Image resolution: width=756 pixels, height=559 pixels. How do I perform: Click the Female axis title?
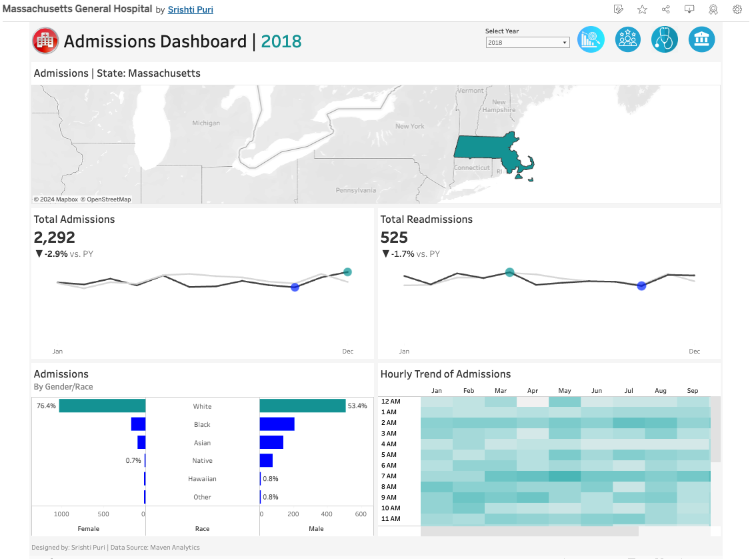tap(88, 528)
